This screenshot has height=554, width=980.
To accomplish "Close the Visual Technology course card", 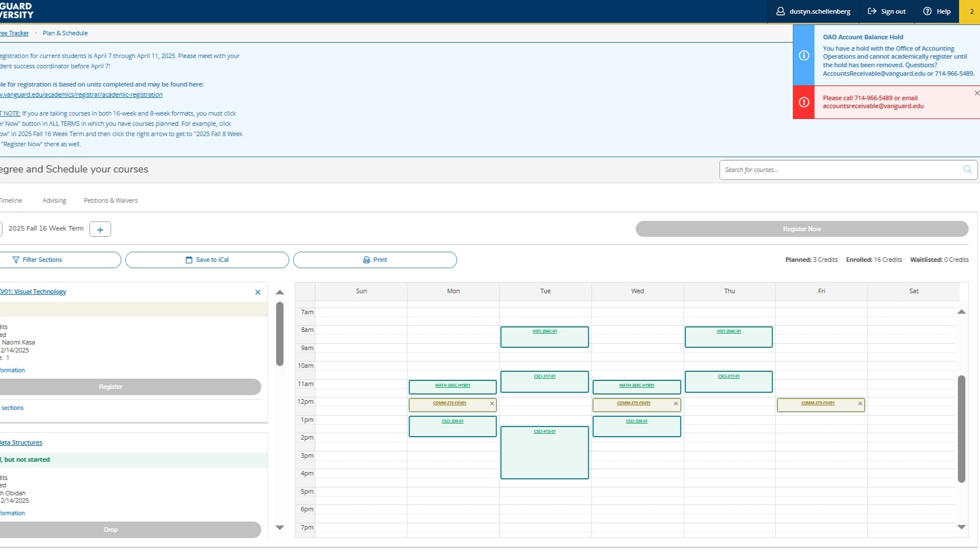I will pos(258,292).
